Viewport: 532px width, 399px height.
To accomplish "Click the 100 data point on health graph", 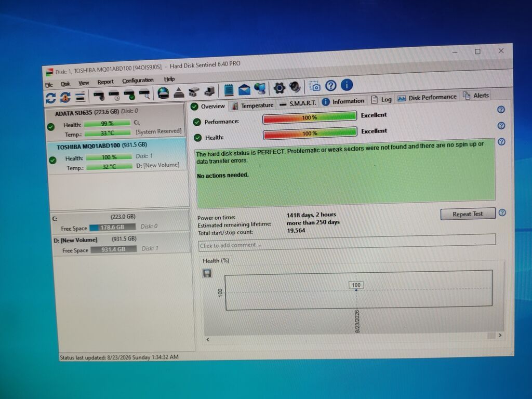I will pos(356,290).
